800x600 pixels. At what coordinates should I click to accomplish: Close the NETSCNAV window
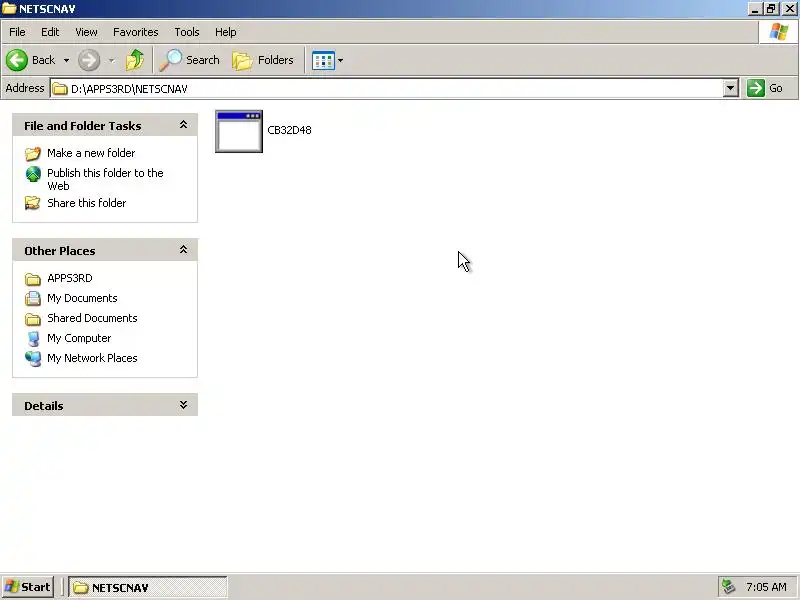[x=789, y=9]
